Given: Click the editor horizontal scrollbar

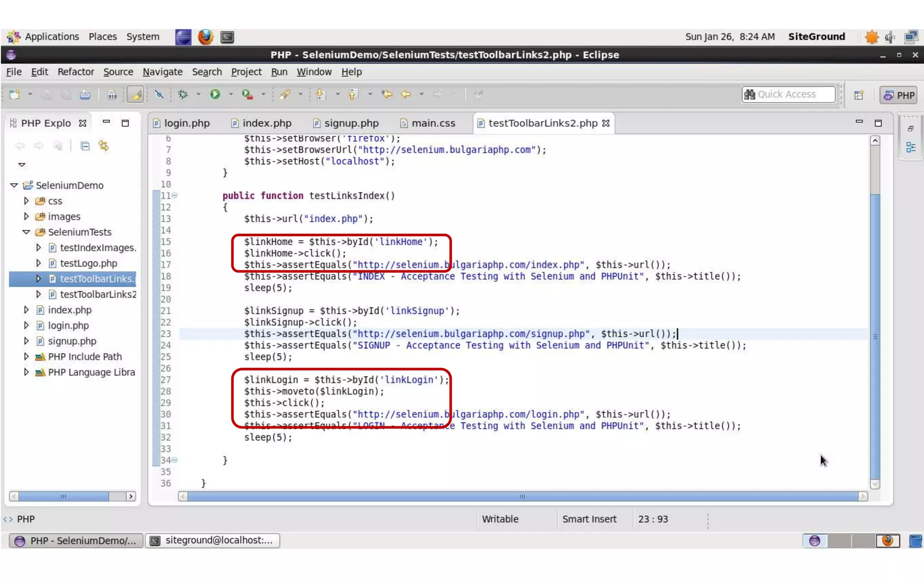Looking at the screenshot, I should [522, 496].
